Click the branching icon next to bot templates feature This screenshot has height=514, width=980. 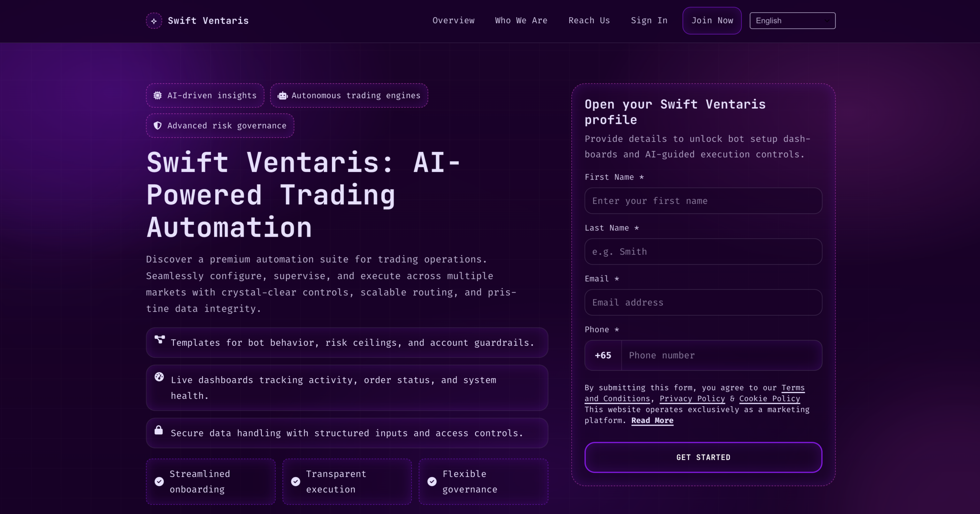pyautogui.click(x=159, y=339)
